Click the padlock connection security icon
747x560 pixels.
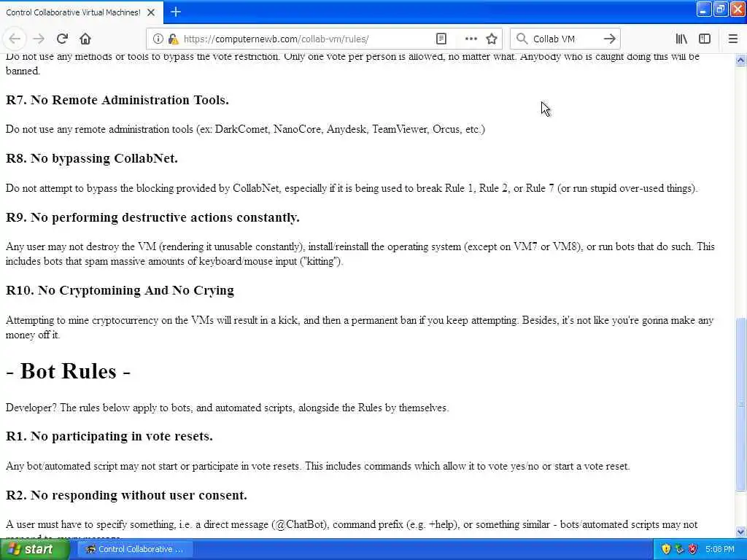173,39
